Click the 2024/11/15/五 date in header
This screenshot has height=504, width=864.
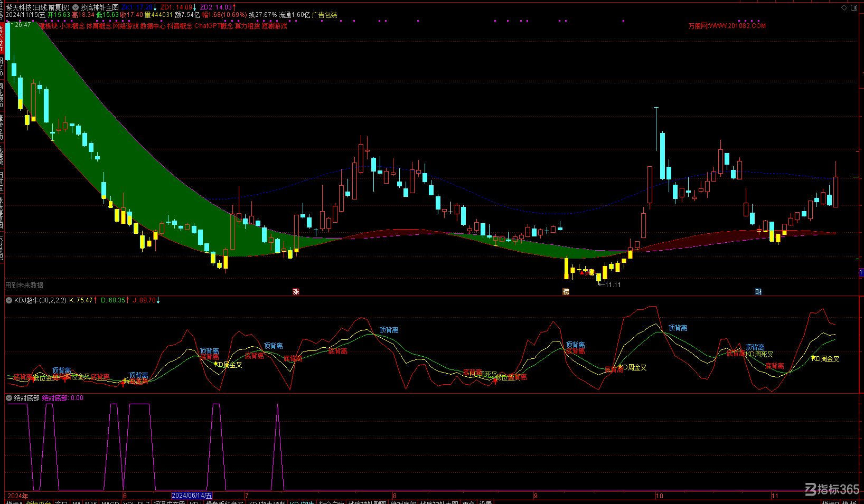point(25,15)
